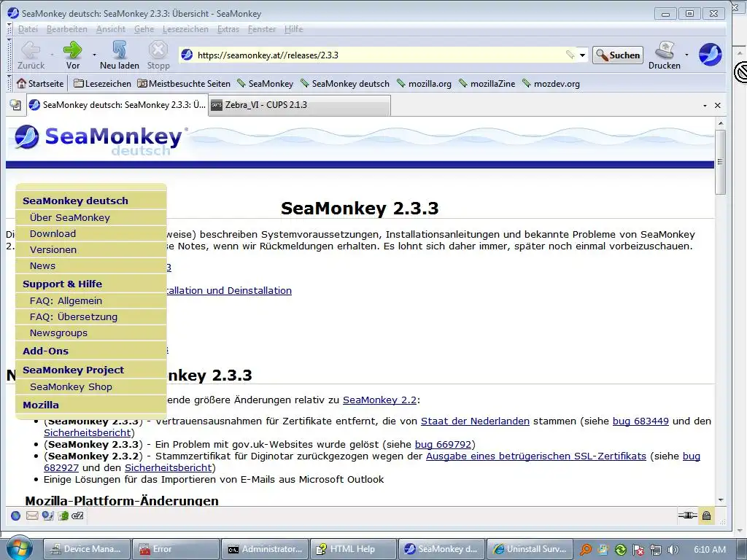Open the Drucken dropdown arrow
Screen dimensions: 747x560
pos(686,55)
